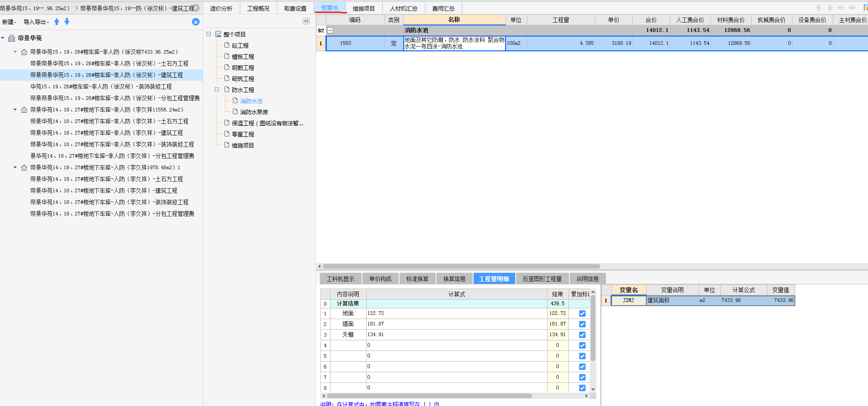Collapse 李久祥1978.48m2 project node arrow

15,167
